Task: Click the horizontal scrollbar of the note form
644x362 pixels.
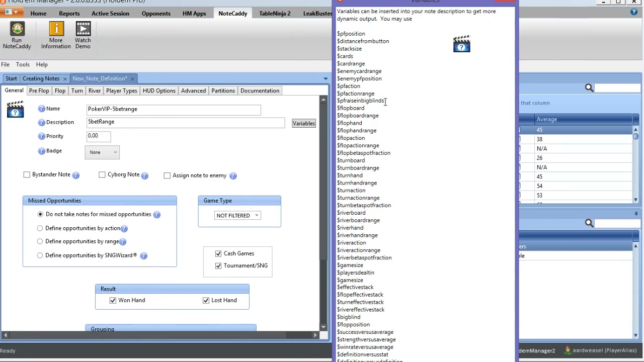Action: [161, 335]
